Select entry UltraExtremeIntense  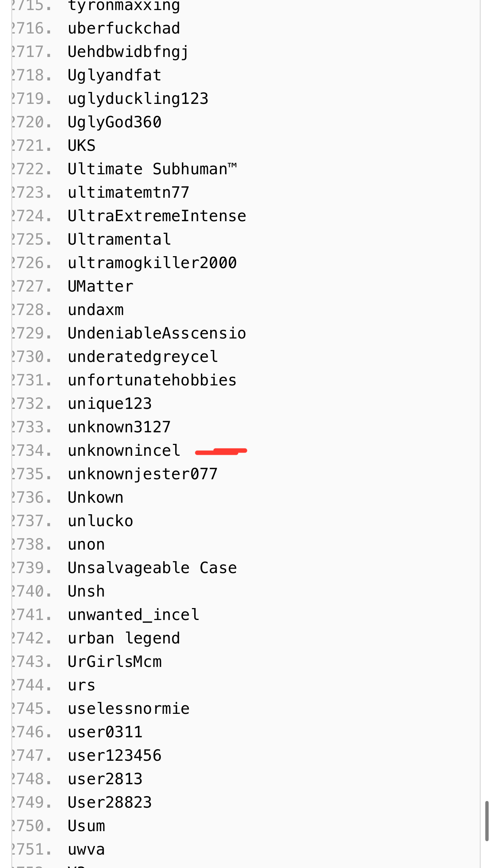click(x=157, y=216)
